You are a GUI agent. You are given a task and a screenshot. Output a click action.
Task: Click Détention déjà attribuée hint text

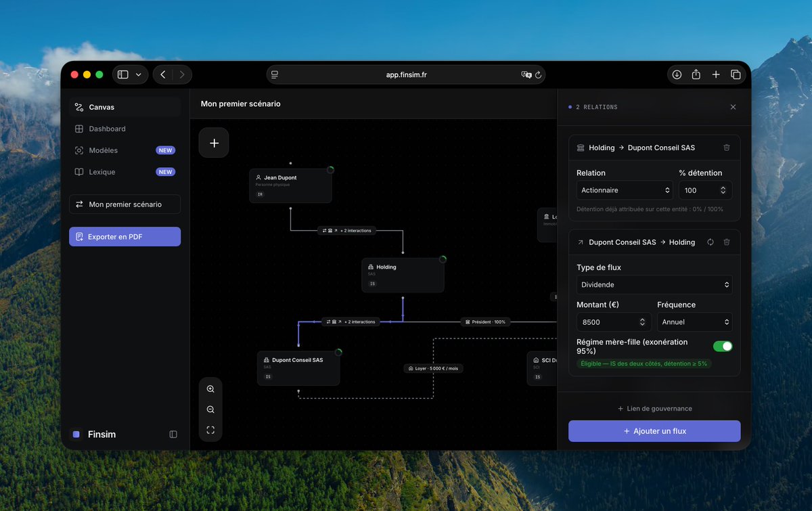click(650, 209)
